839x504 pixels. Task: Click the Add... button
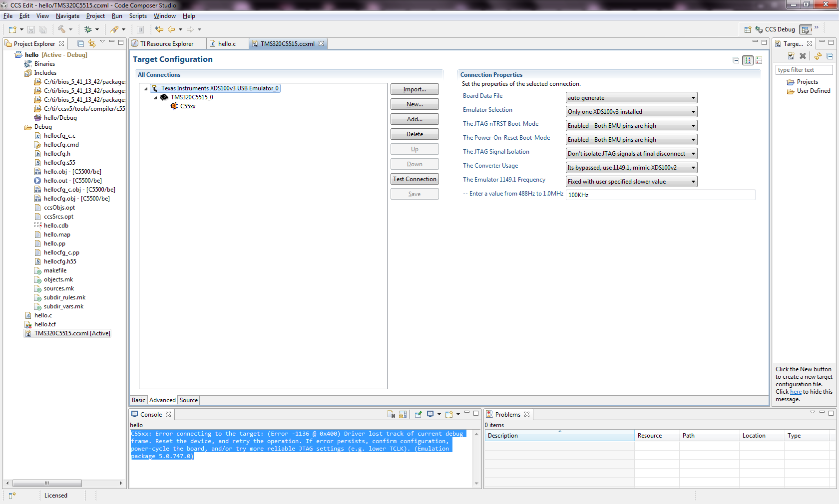[x=415, y=119]
